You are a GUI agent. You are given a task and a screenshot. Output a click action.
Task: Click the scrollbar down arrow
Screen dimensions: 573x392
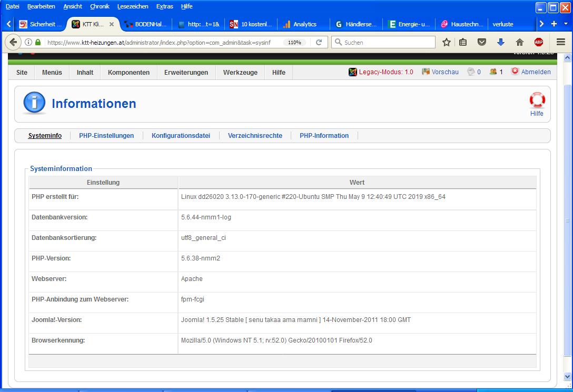coord(567,377)
